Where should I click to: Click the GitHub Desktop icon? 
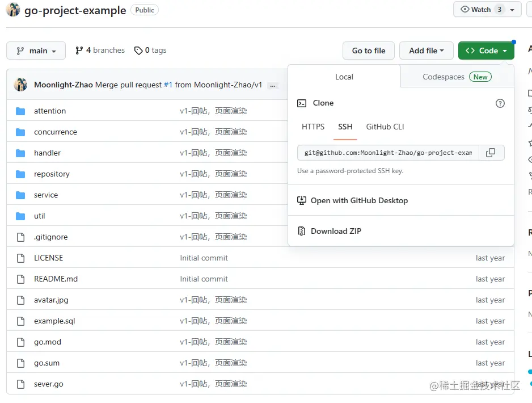pyautogui.click(x=302, y=201)
